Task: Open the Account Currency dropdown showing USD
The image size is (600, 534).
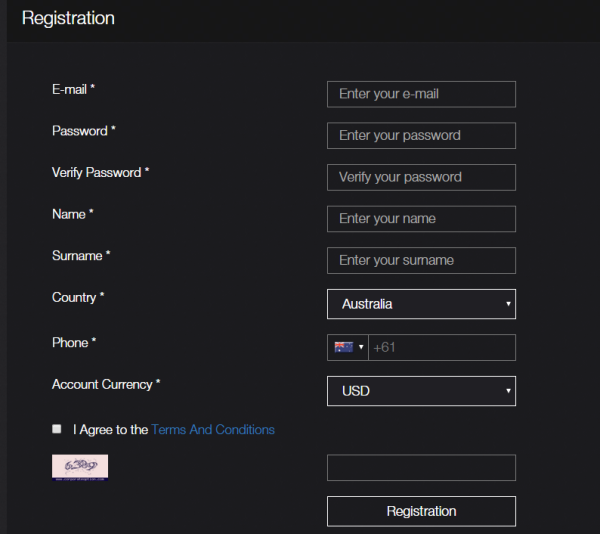Action: tap(421, 391)
